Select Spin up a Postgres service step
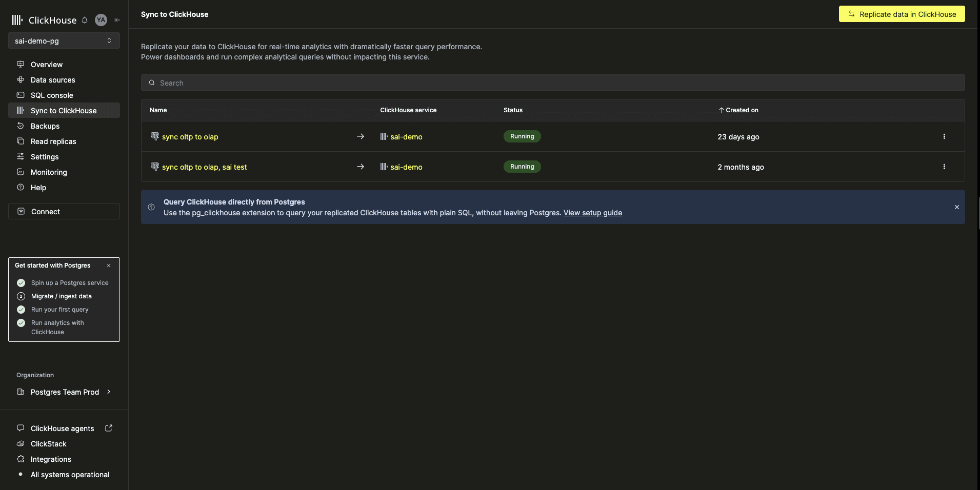 [70, 283]
